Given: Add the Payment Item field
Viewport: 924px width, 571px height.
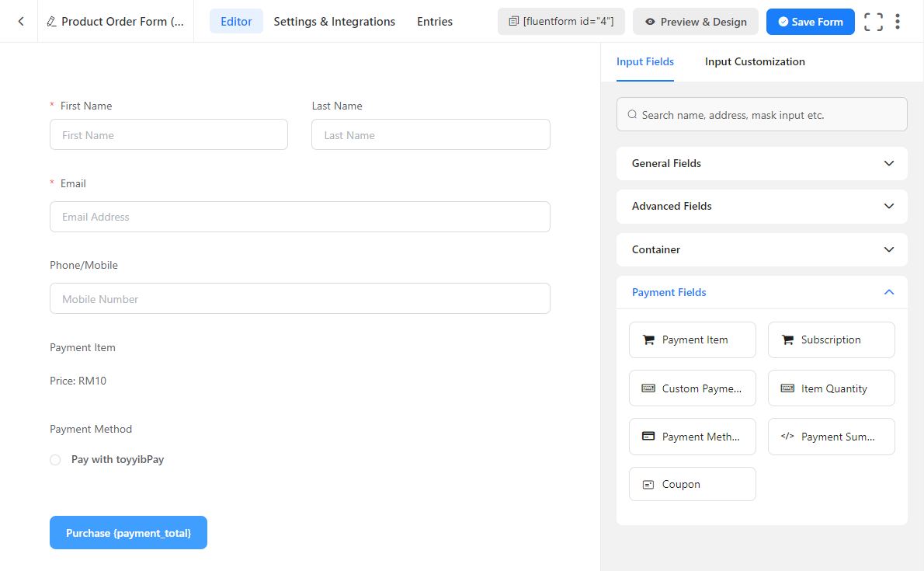Looking at the screenshot, I should click(x=692, y=339).
